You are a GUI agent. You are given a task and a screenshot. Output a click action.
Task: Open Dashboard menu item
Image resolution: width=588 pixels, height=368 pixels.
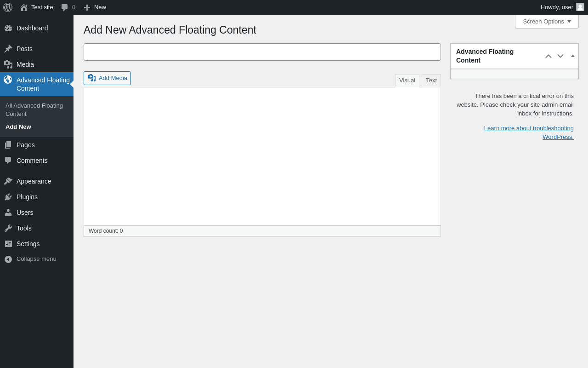37,28
